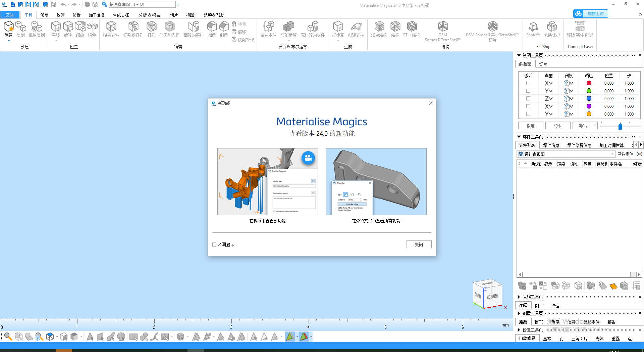Select the 包装保护 packaging protection icon
Viewport: 644px width, 352px height.
click(x=552, y=26)
